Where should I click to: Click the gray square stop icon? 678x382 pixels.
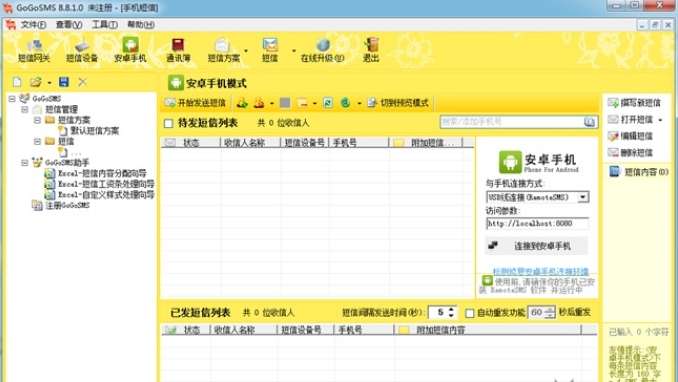coord(285,103)
